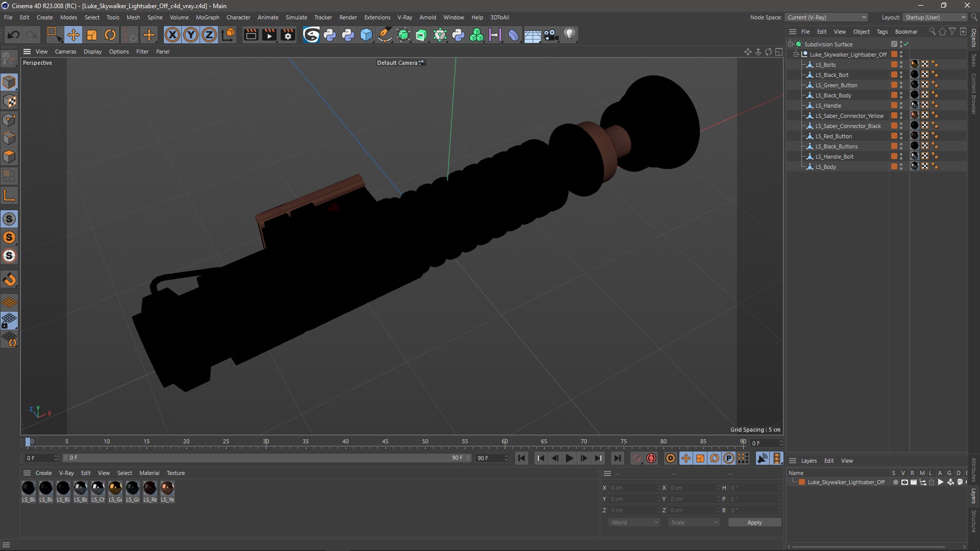Open the Scale mode dropdown
Image resolution: width=980 pixels, height=551 pixels.
694,522
